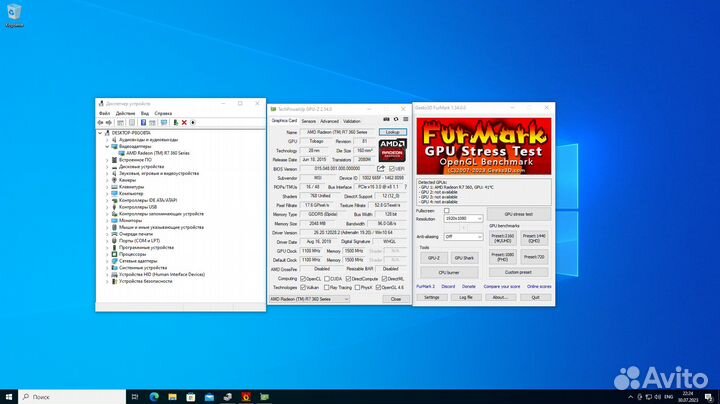The width and height of the screenshot is (720, 404).
Task: Toggle the OpenCL checkbox
Action: (303, 279)
